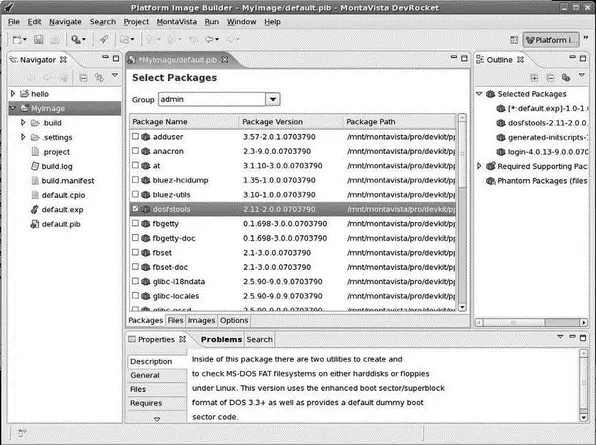Sort by Package Name column header

184,122
